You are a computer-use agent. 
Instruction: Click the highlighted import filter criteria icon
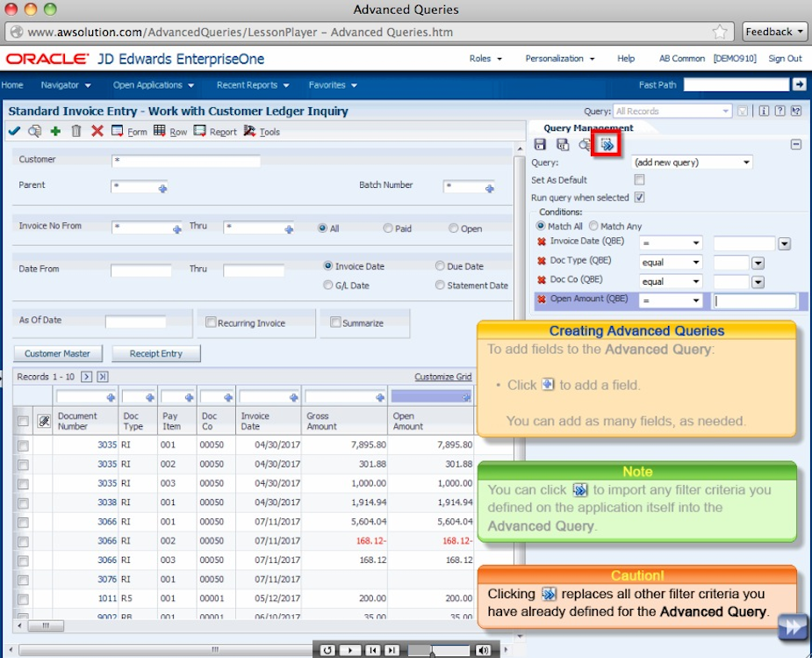[x=607, y=144]
